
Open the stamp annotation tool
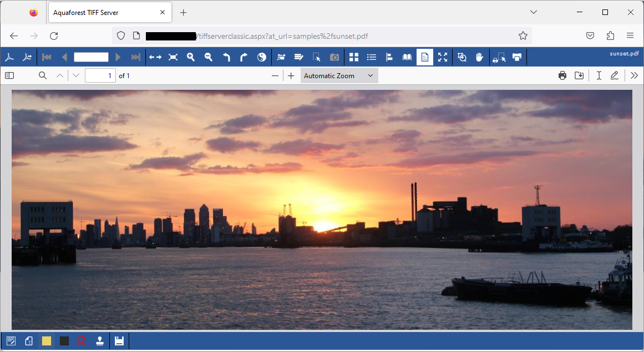(100, 341)
